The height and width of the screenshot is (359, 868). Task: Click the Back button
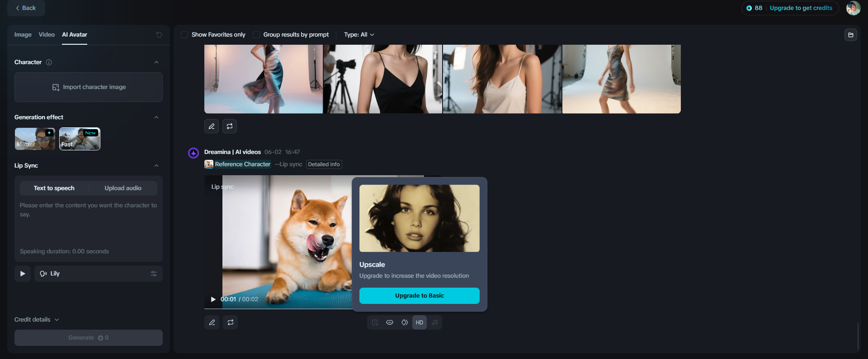pyautogui.click(x=26, y=8)
